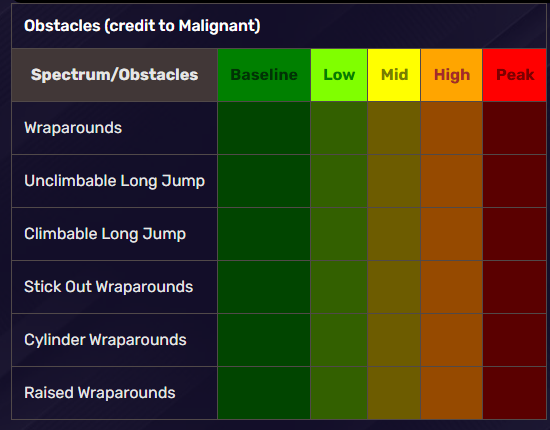Click the Unclimbable Long Jump row label
Image resolution: width=550 pixels, height=430 pixels.
point(114,181)
